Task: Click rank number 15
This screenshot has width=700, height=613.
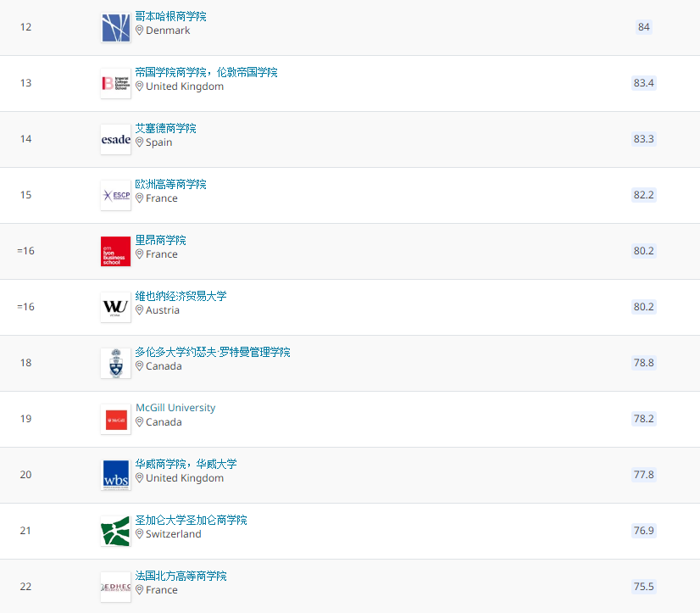Action: coord(26,195)
